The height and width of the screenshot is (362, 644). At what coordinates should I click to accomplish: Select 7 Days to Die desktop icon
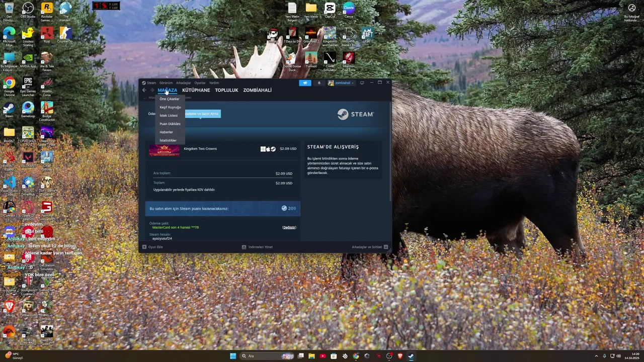(x=292, y=35)
